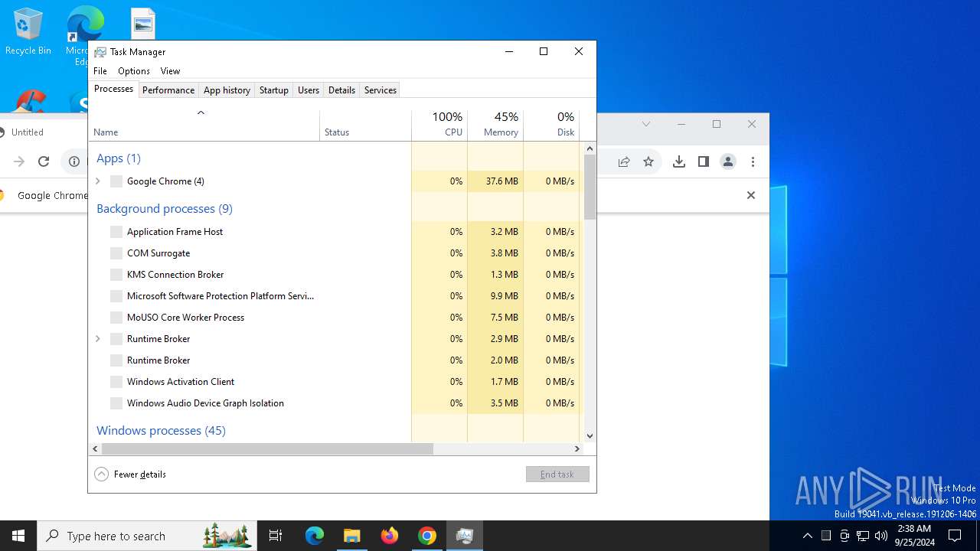Image resolution: width=980 pixels, height=551 pixels.
Task: Open Chrome's three-dot menu
Action: [753, 161]
